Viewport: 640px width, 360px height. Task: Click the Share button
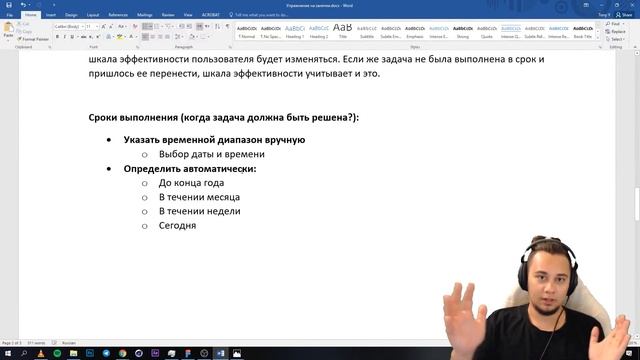(x=624, y=15)
